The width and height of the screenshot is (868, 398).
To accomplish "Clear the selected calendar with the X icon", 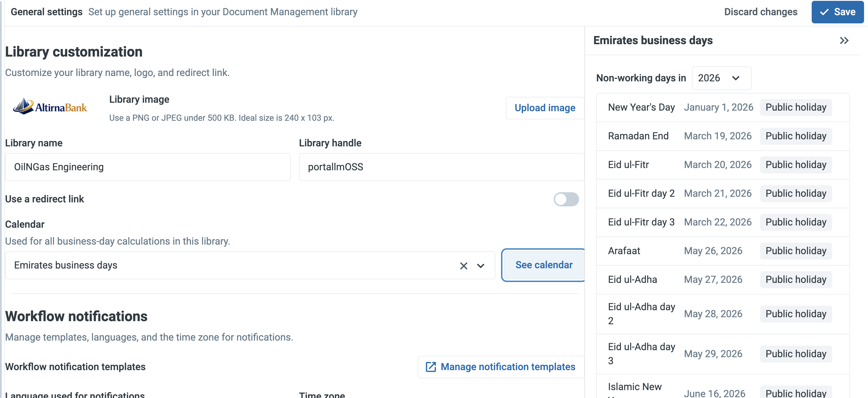I will (464, 266).
